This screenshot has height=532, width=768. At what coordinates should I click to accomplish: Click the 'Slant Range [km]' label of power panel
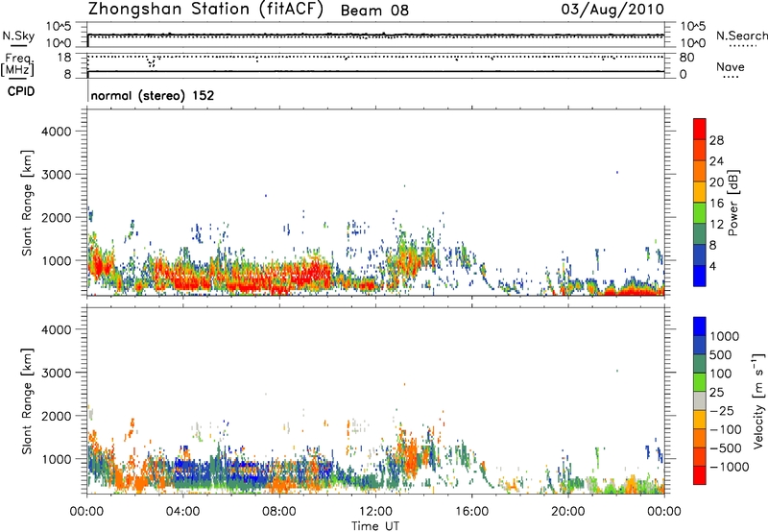point(27,203)
